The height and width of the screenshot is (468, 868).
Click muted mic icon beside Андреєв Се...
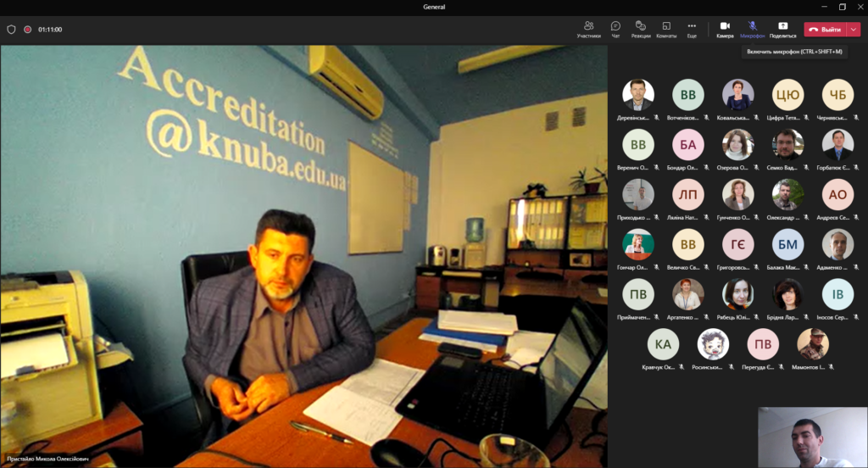click(856, 217)
